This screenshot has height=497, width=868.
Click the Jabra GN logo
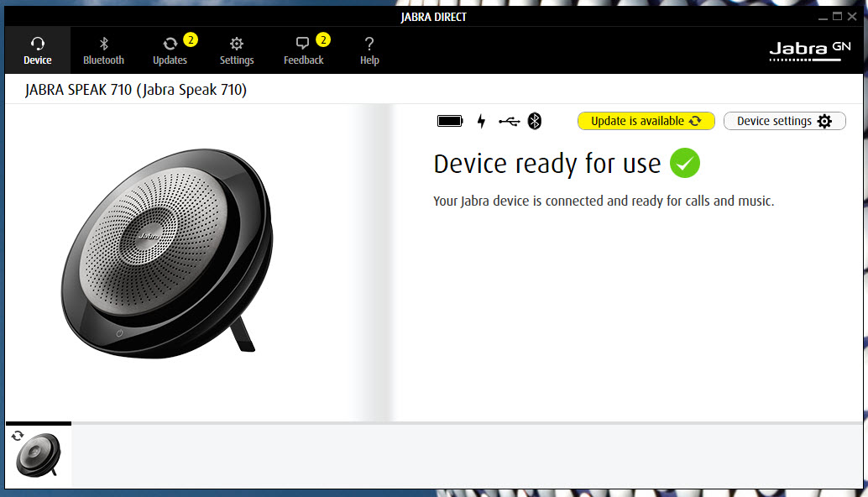coord(810,51)
